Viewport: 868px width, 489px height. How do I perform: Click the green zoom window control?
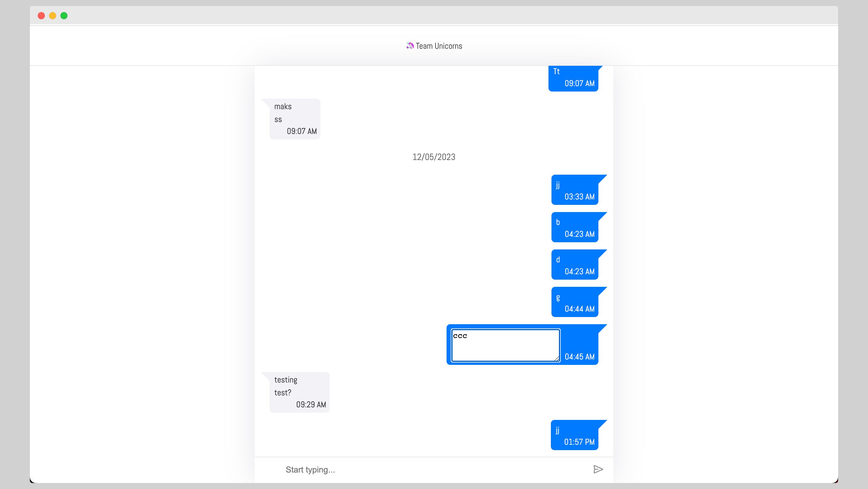point(64,16)
